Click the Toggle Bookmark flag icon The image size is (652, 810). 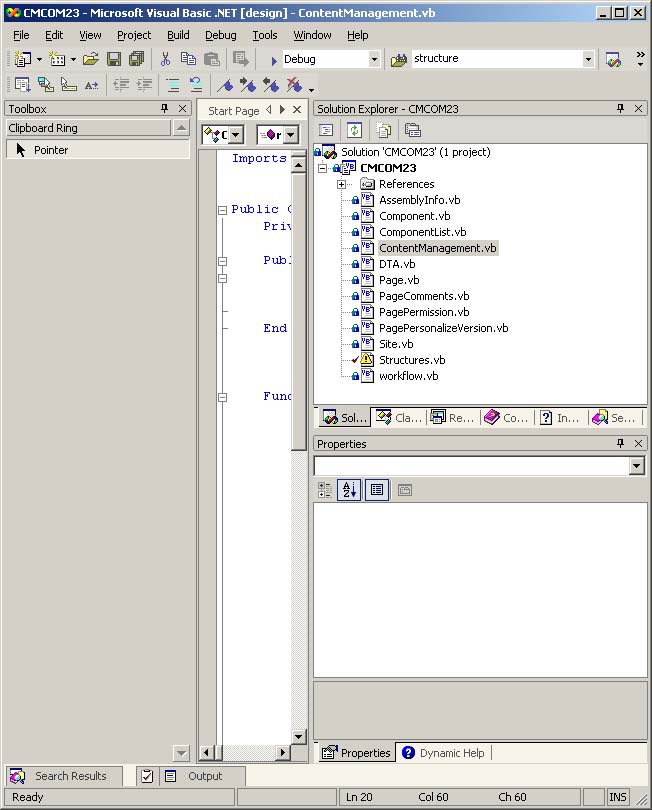coord(225,85)
